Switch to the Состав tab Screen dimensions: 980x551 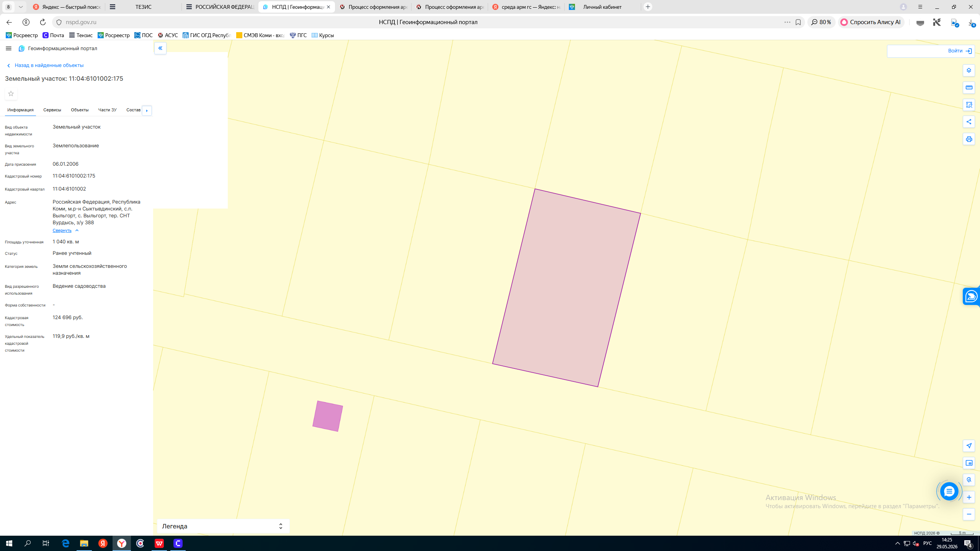pos(133,110)
